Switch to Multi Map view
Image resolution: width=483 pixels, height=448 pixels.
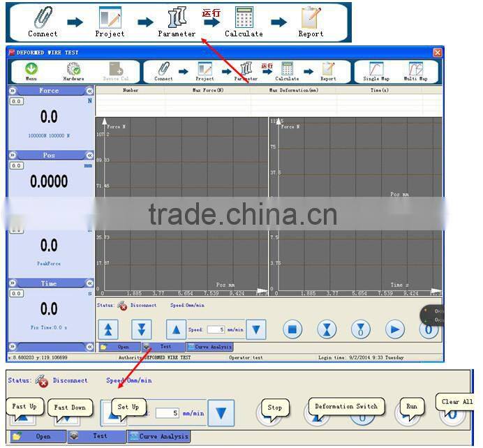(415, 68)
